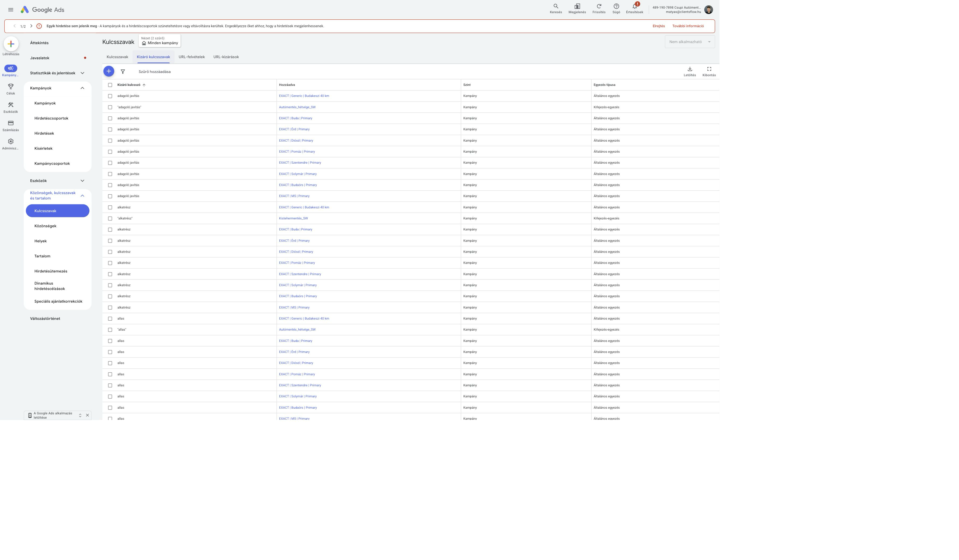Check the adagoló javítás EXACT Buda row checkbox
The height and width of the screenshot is (560, 959).
(110, 118)
